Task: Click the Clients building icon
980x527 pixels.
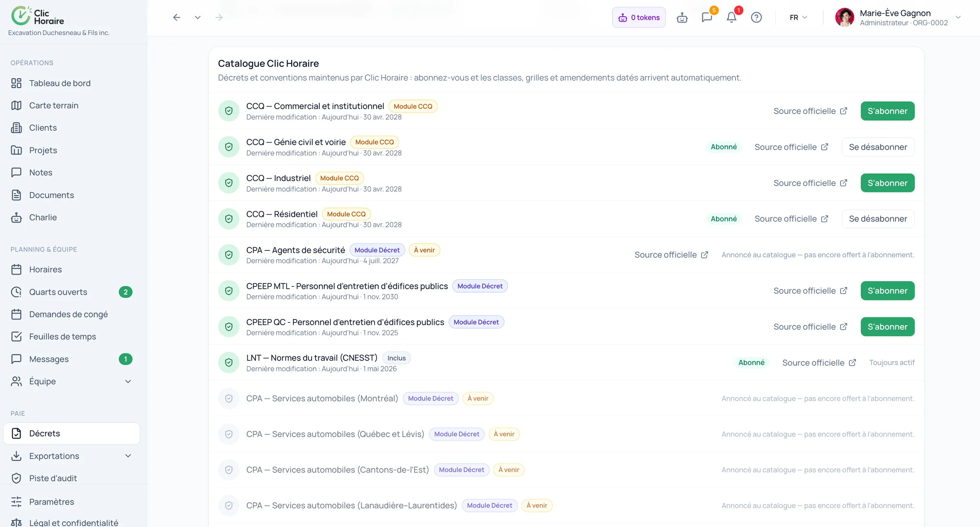Action: click(x=16, y=128)
